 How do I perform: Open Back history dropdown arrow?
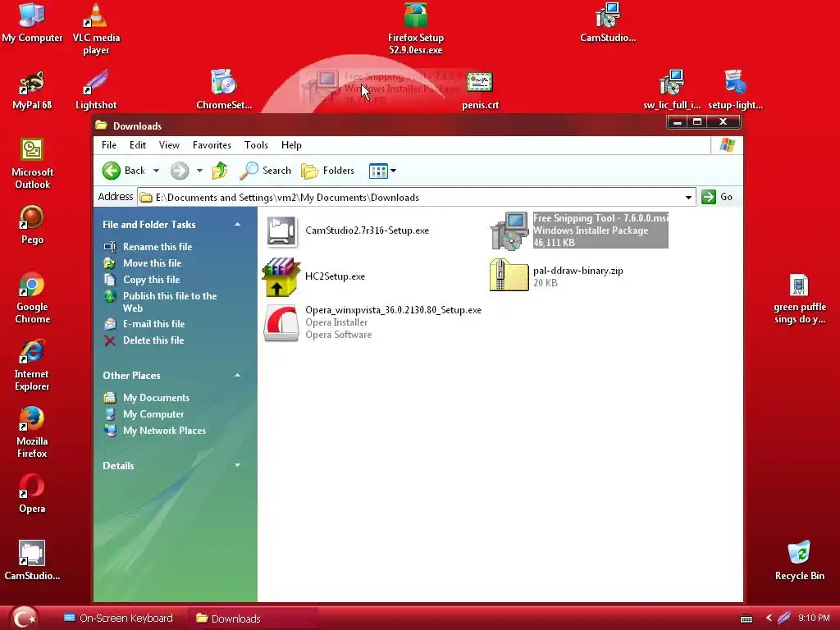tap(156, 171)
